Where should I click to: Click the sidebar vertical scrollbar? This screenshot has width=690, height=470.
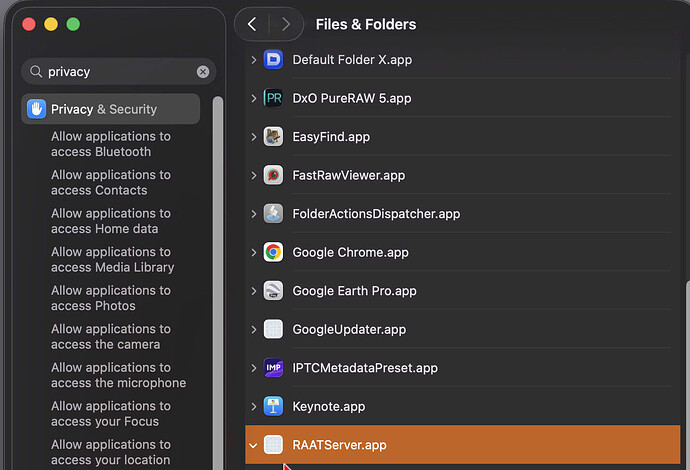click(218, 283)
